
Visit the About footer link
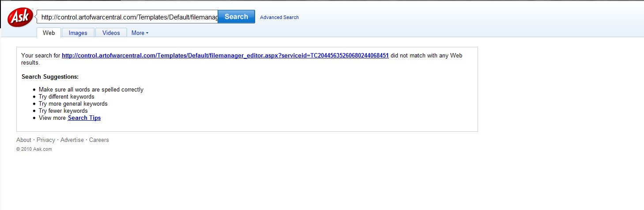pos(24,140)
